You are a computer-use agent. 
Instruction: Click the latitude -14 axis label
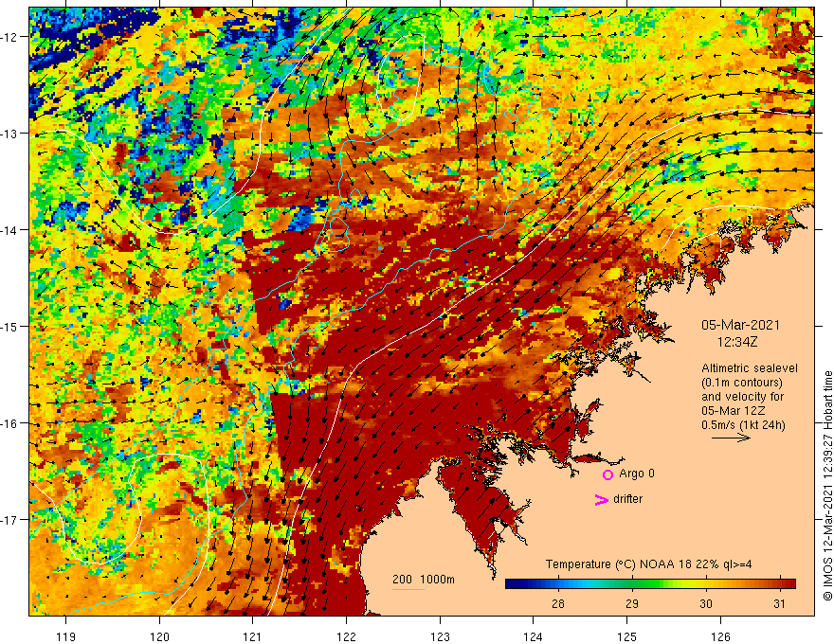pos(9,230)
